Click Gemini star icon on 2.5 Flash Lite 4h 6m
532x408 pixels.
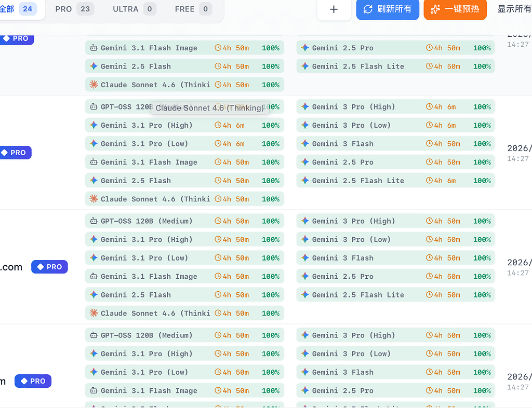click(x=305, y=181)
